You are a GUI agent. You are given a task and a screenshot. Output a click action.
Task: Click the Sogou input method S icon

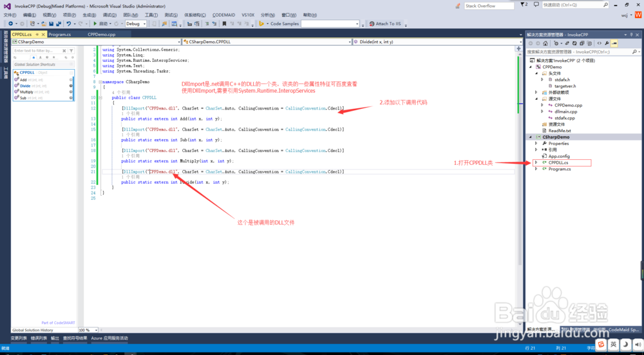(x=600, y=344)
